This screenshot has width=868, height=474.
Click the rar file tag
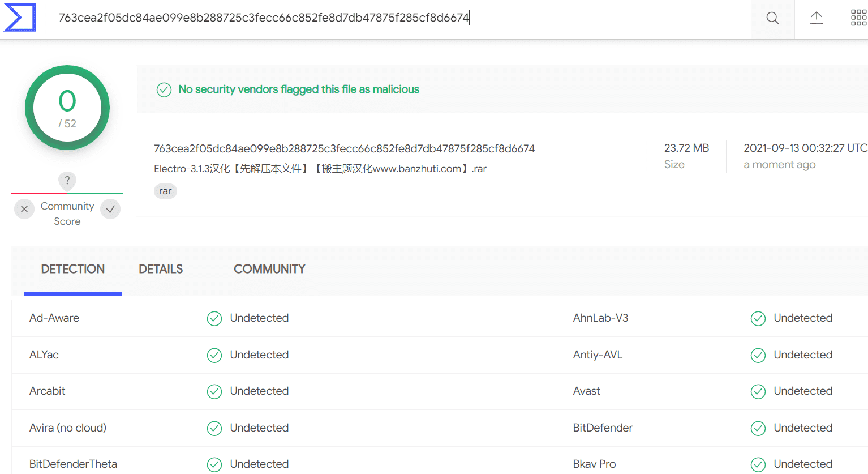[165, 191]
